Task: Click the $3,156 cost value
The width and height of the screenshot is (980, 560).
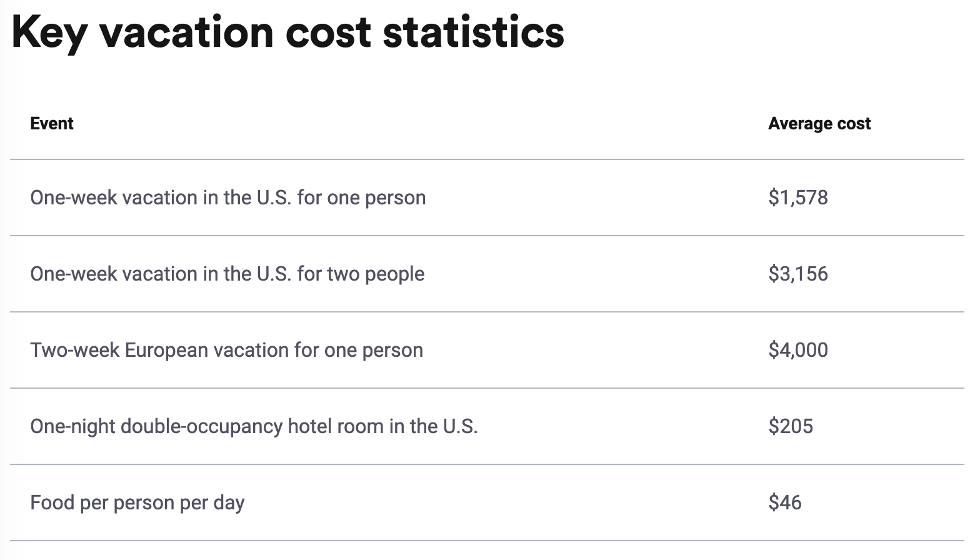Action: pos(798,274)
